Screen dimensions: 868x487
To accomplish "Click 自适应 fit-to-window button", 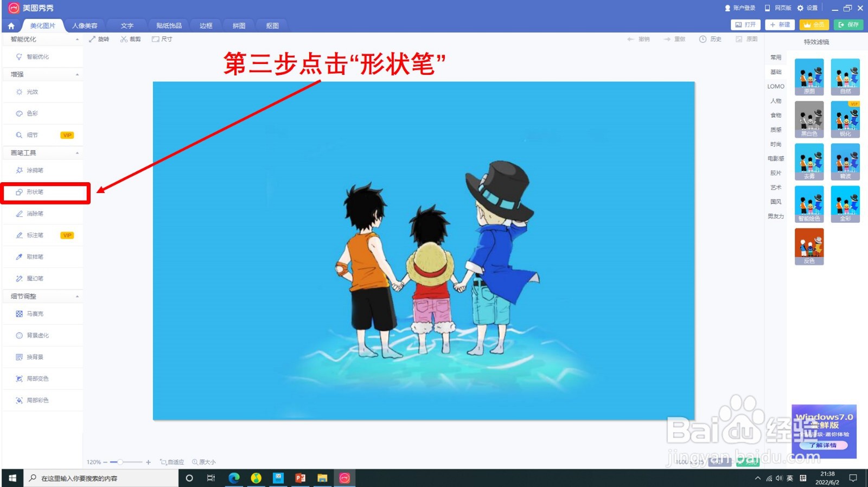I will pos(172,462).
